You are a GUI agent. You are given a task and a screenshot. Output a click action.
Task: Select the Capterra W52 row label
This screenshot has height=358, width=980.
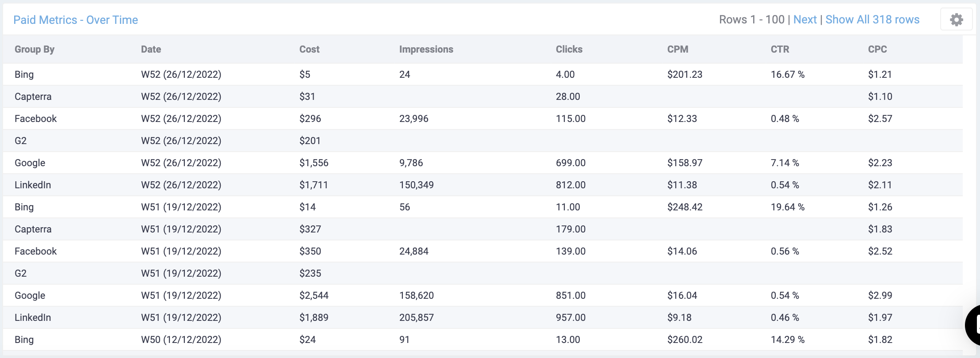pyautogui.click(x=33, y=96)
